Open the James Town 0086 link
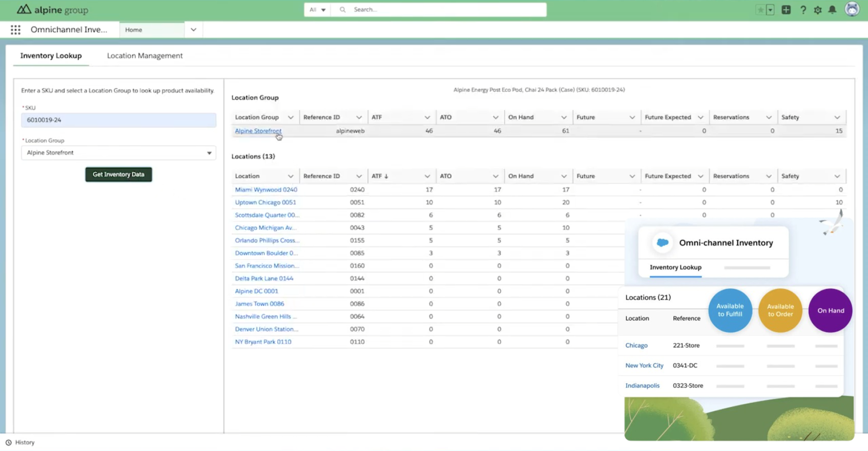The image size is (868, 451). click(x=260, y=304)
